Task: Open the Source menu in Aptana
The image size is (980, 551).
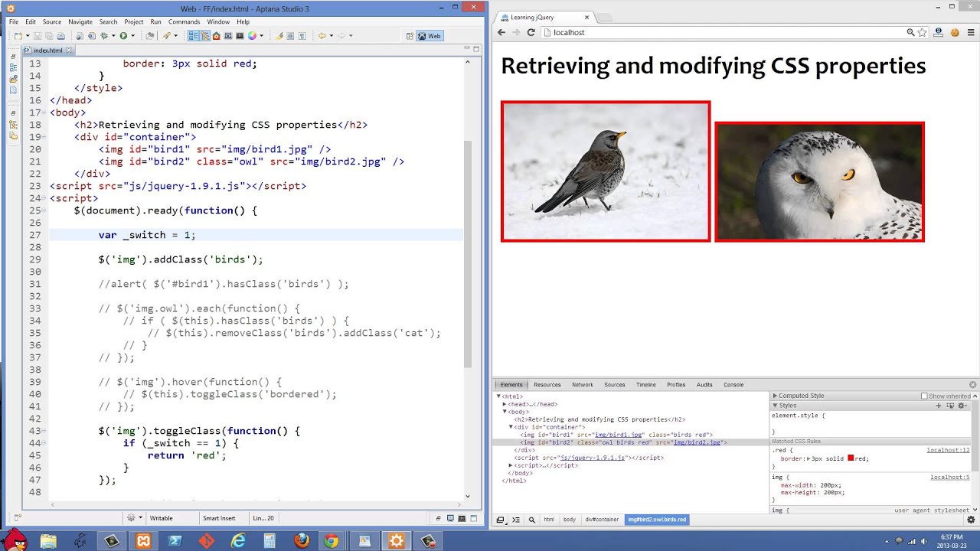Action: click(52, 21)
